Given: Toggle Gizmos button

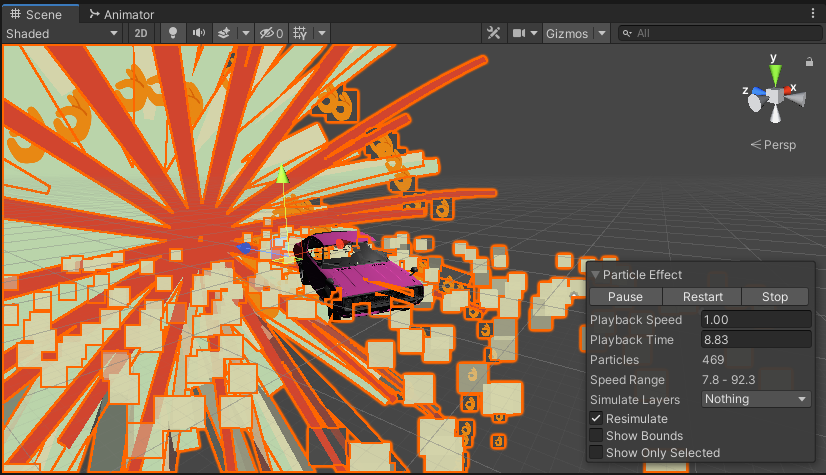Looking at the screenshot, I should click(x=567, y=33).
